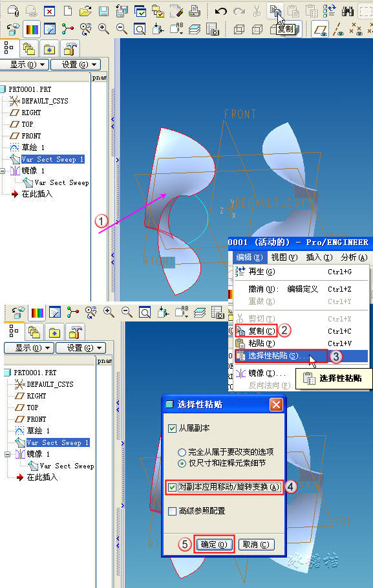Switch to the layer tree tab in upper navigator
Screen dimensions: 373x588
tap(28, 49)
